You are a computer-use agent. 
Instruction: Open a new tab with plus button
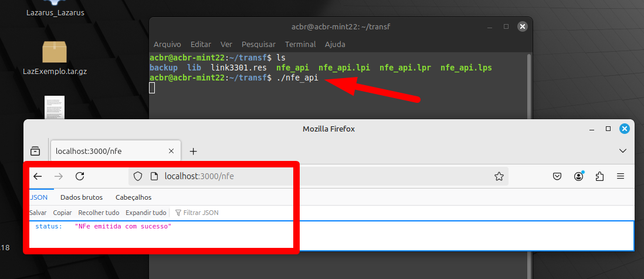194,152
